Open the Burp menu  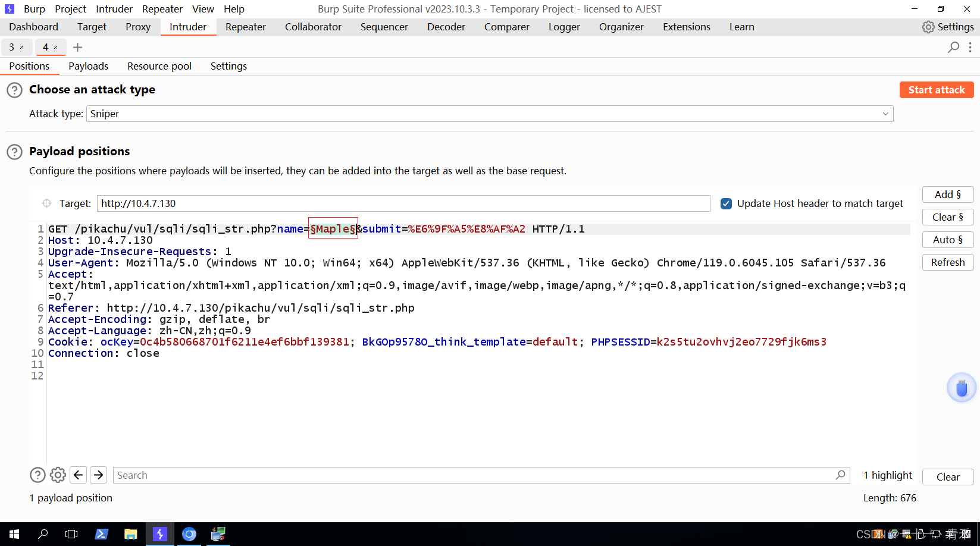pyautogui.click(x=35, y=9)
